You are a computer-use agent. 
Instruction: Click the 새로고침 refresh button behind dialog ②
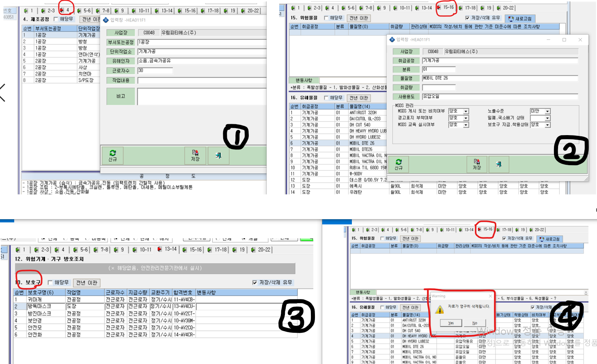click(520, 19)
